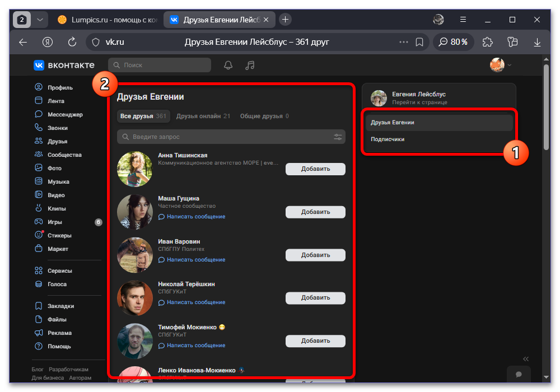
Task: Open the three-dots address bar menu
Action: pos(404,42)
